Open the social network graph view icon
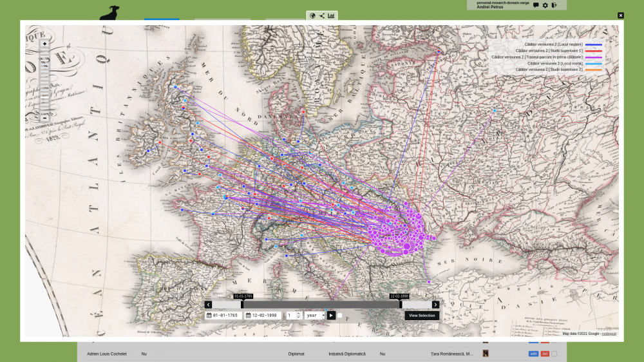This screenshot has width=644, height=362. [321, 15]
